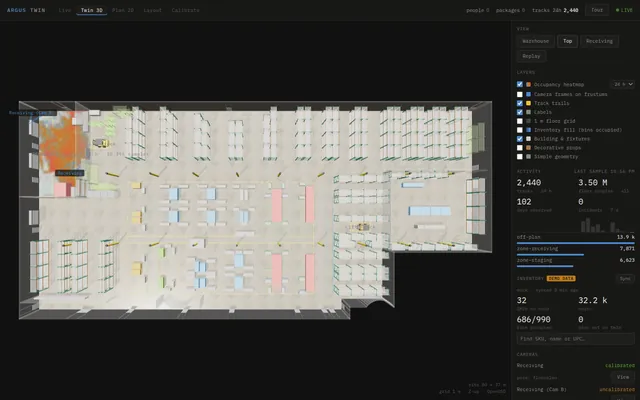Select the Twin 3D tab

(x=91, y=10)
